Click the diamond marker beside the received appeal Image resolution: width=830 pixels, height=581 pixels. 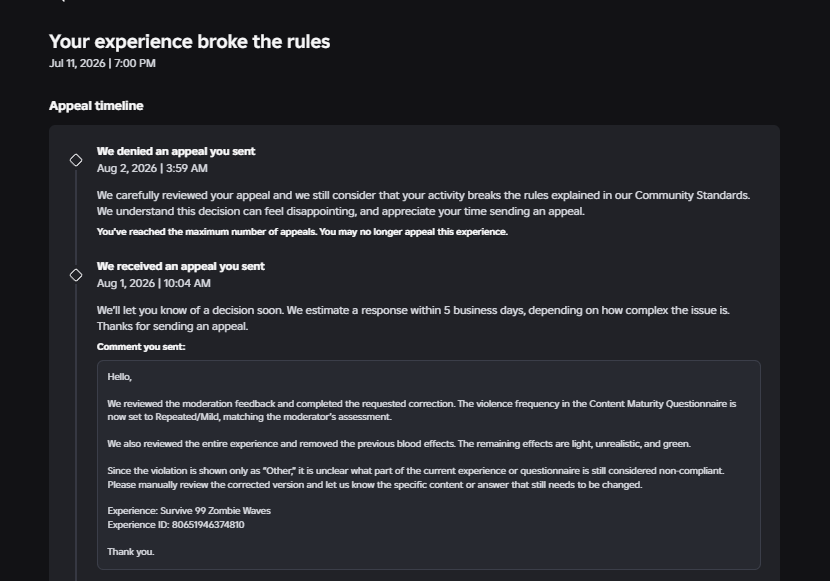(x=76, y=275)
